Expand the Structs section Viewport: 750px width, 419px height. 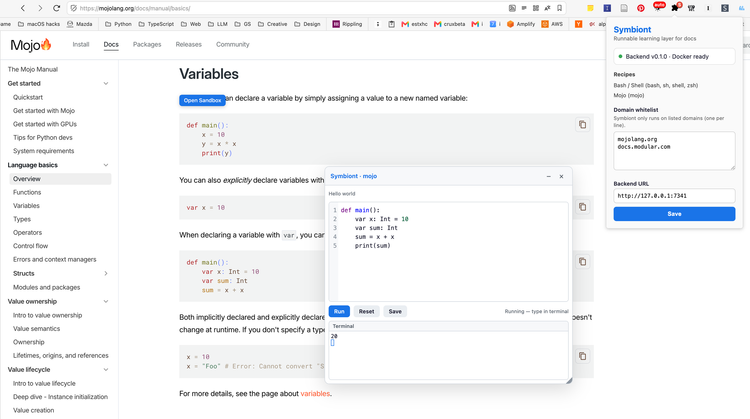[x=106, y=274]
